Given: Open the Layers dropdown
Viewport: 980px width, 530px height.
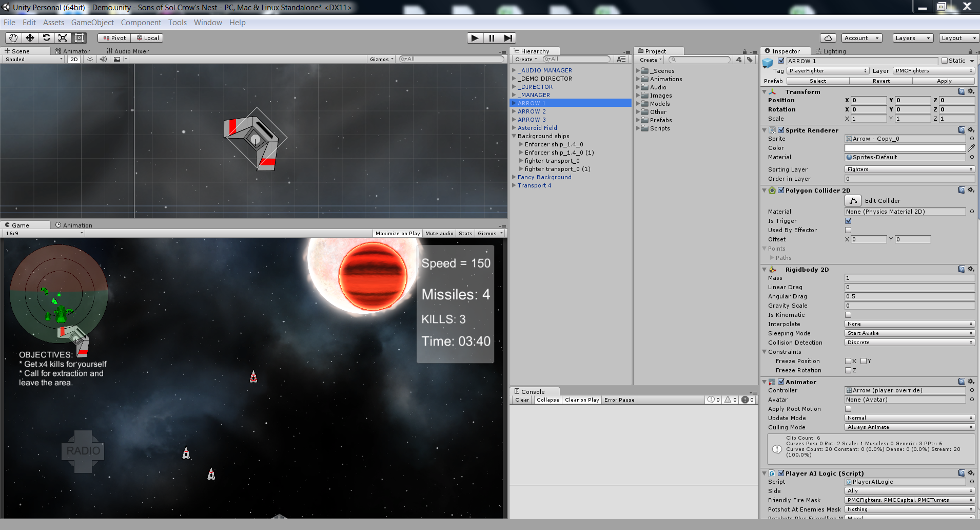Looking at the screenshot, I should tap(913, 38).
